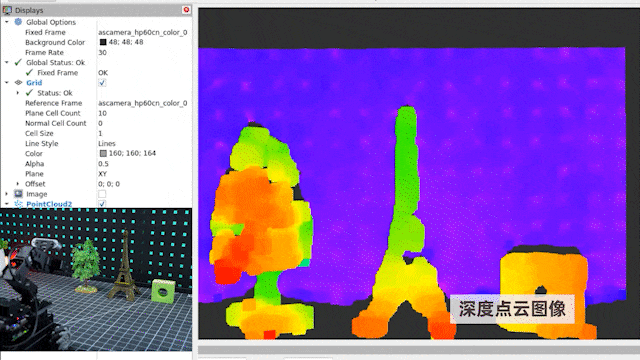Toggle the PointCloud2 display checkbox
This screenshot has width=640, height=360.
pos(102,203)
